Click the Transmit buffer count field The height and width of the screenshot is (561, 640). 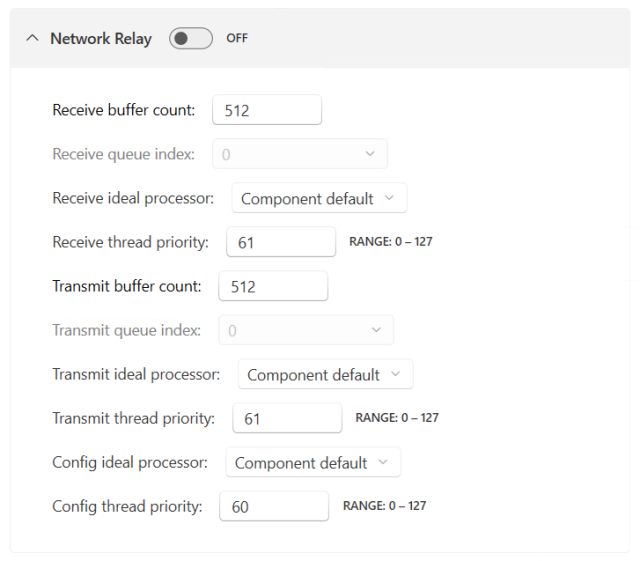click(273, 286)
